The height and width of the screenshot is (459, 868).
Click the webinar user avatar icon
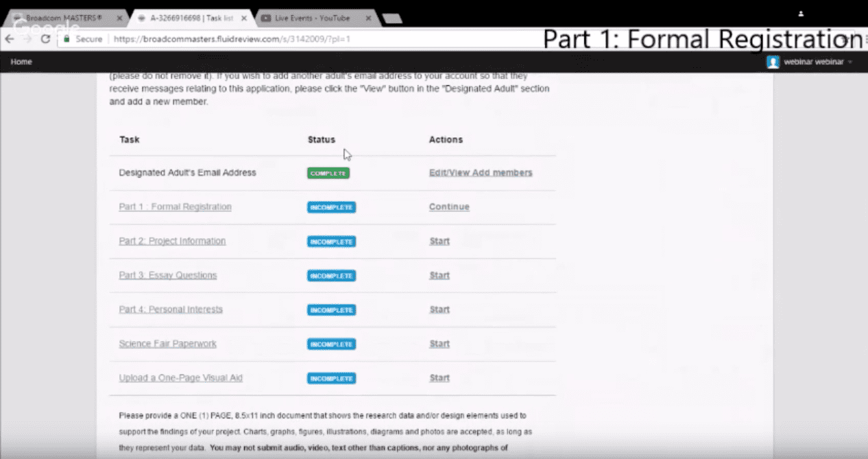(x=773, y=62)
